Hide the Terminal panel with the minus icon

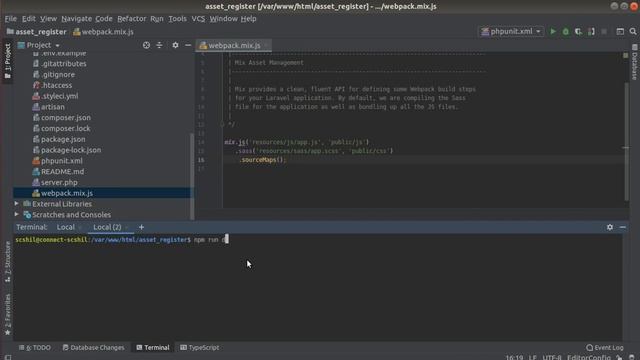622,227
